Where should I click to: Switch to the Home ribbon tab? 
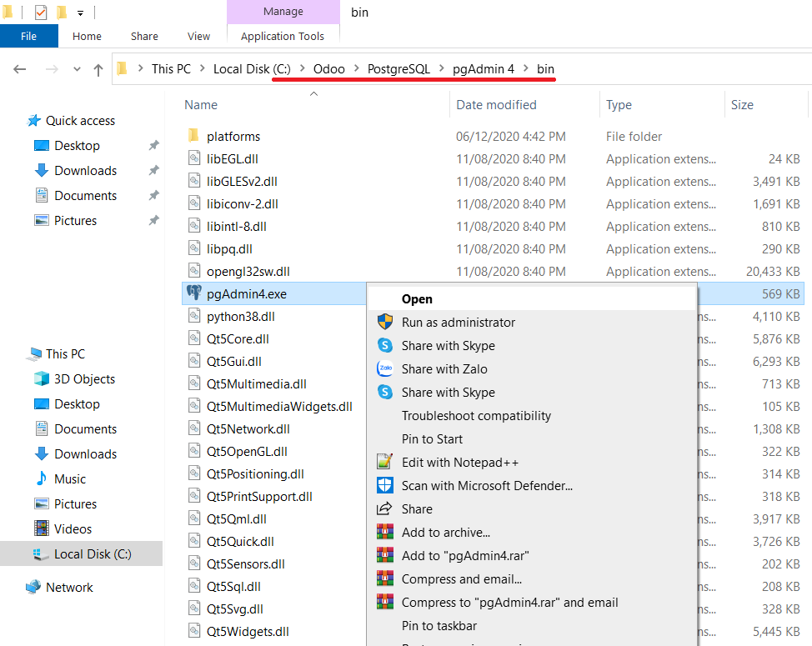click(87, 36)
